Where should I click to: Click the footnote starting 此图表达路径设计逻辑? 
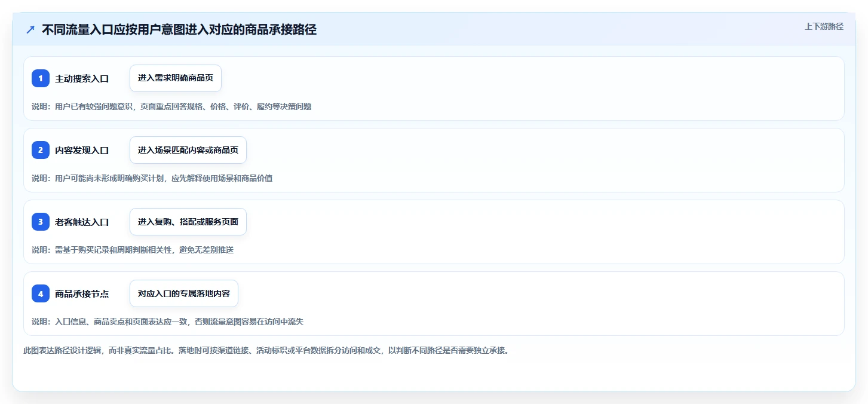click(266, 350)
